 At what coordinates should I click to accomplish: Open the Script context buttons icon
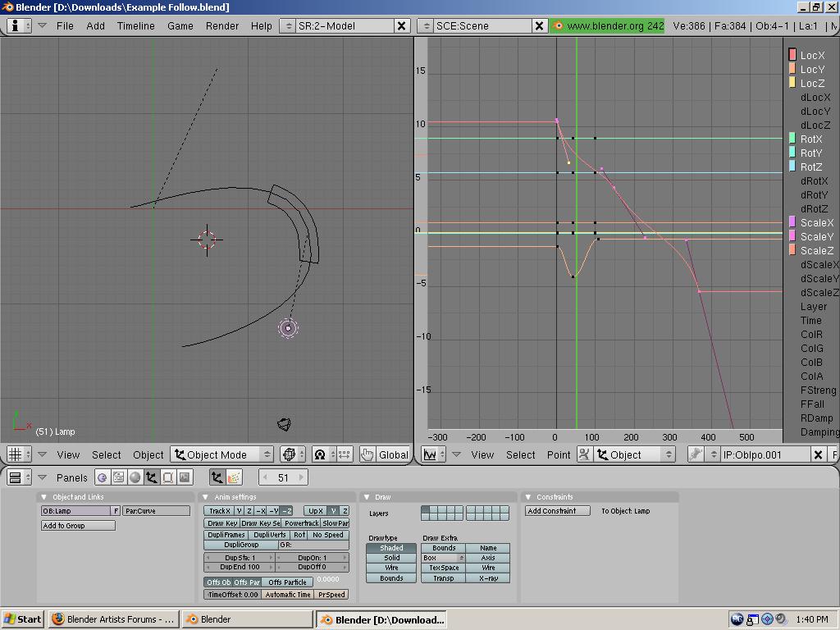(x=119, y=477)
